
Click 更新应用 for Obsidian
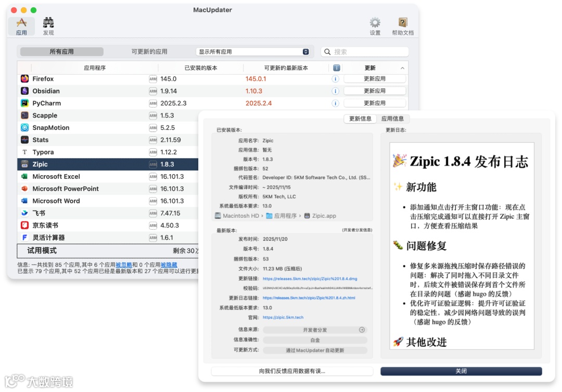coord(375,91)
